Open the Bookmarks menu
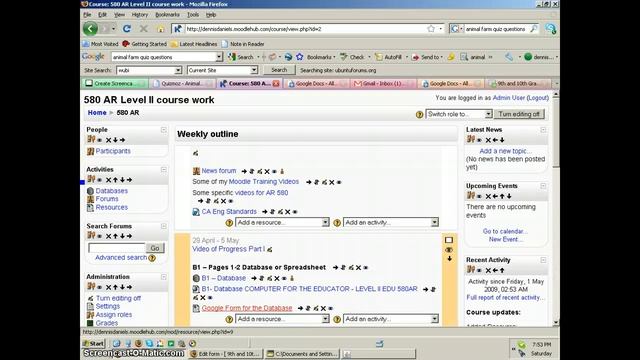Viewport: 640px width, 360px height. [167, 15]
